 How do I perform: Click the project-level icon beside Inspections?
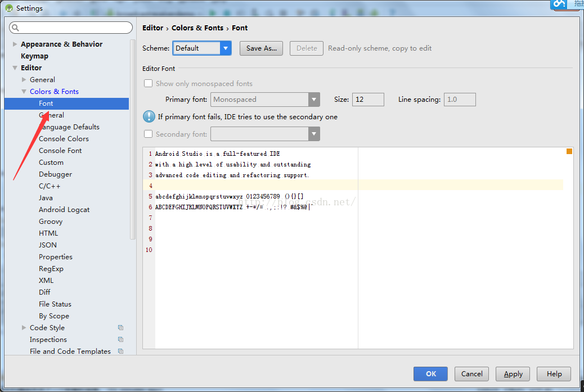[120, 340]
